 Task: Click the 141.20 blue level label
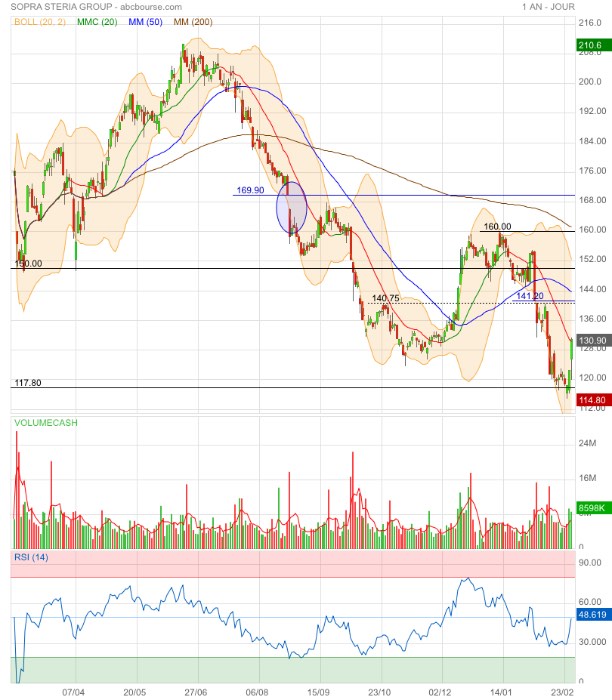(x=530, y=296)
